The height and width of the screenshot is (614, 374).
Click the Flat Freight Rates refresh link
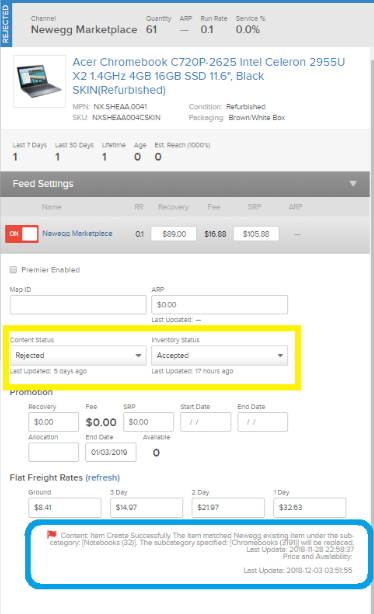pyautogui.click(x=103, y=478)
